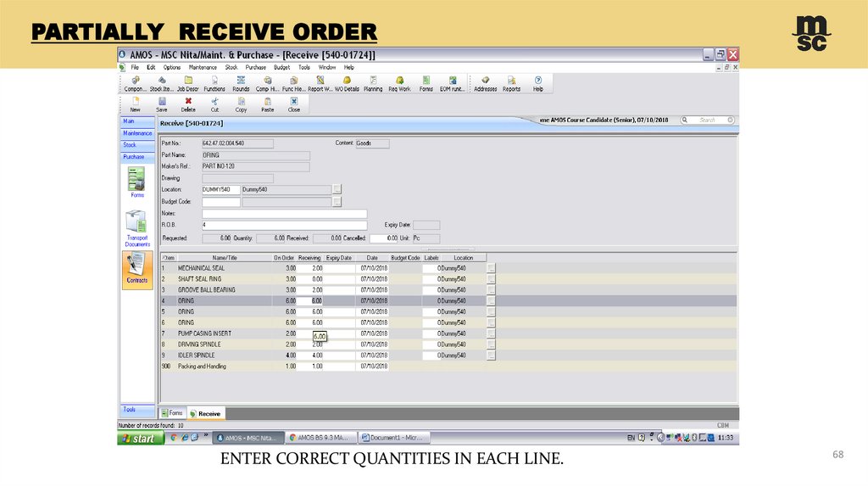Expand the Stock sidebar section
This screenshot has height=487, width=868.
click(137, 145)
